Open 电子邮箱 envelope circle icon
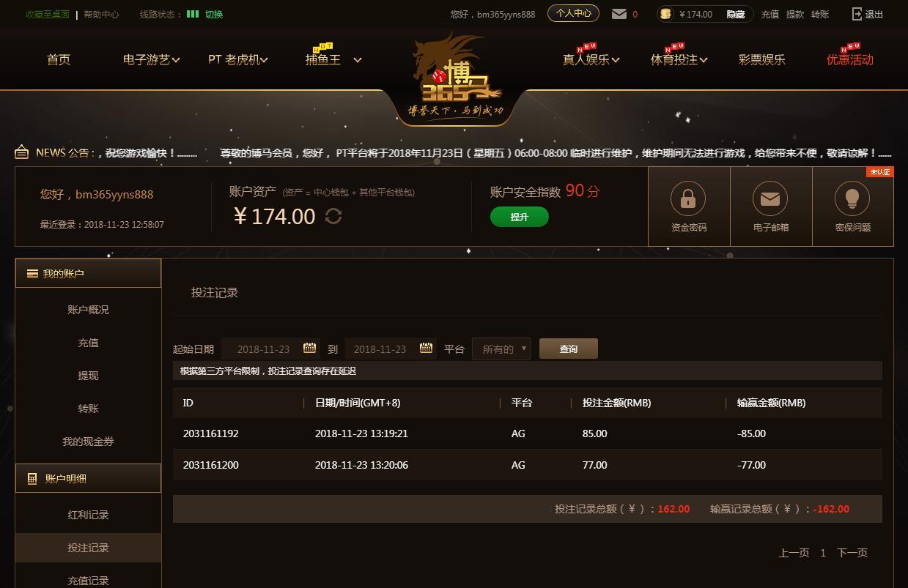 click(x=770, y=198)
